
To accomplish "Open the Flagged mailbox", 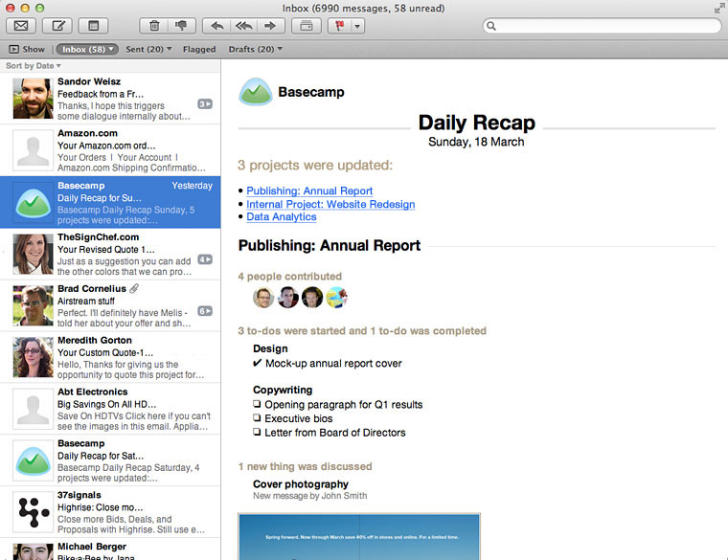I will click(x=199, y=49).
